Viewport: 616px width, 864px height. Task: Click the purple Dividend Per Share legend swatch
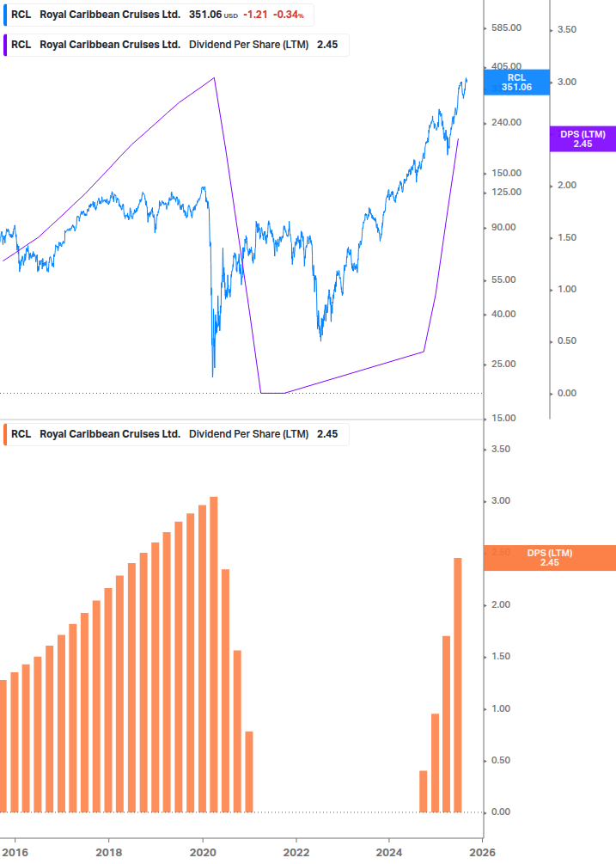click(4, 45)
